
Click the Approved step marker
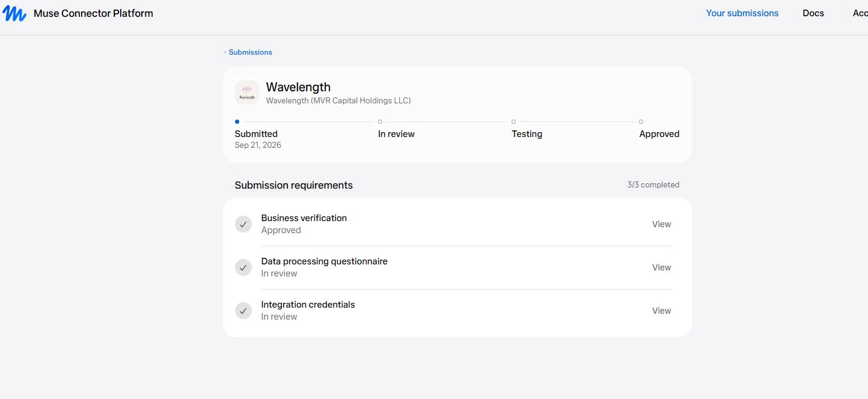pos(641,121)
